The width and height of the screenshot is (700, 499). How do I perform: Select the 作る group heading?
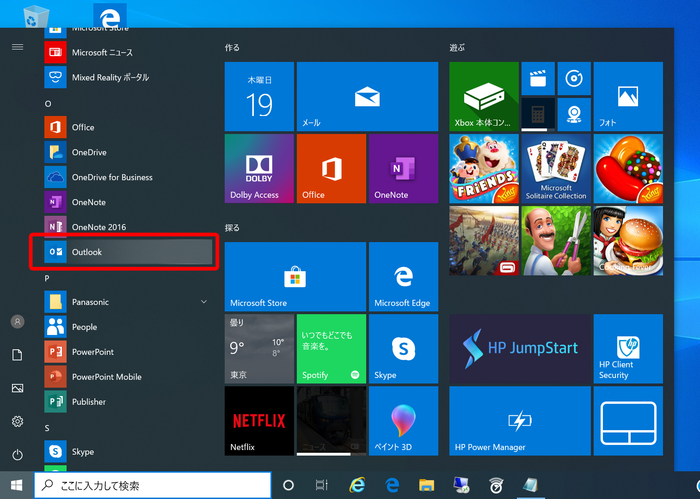232,47
